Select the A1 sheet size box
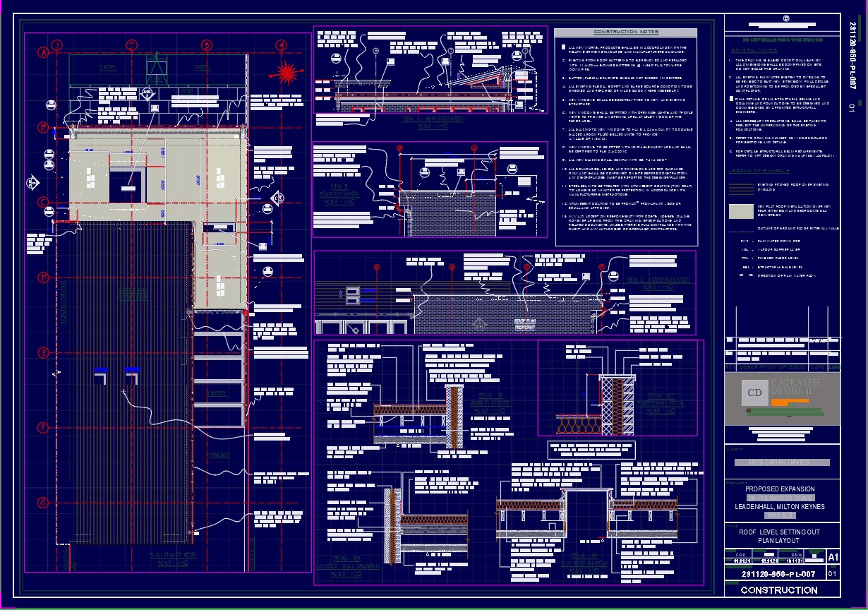The image size is (868, 610). pos(833,558)
